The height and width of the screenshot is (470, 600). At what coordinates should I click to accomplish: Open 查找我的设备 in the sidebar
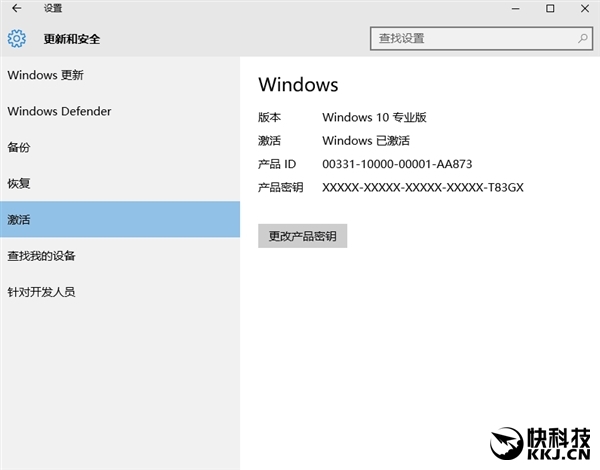pos(41,255)
